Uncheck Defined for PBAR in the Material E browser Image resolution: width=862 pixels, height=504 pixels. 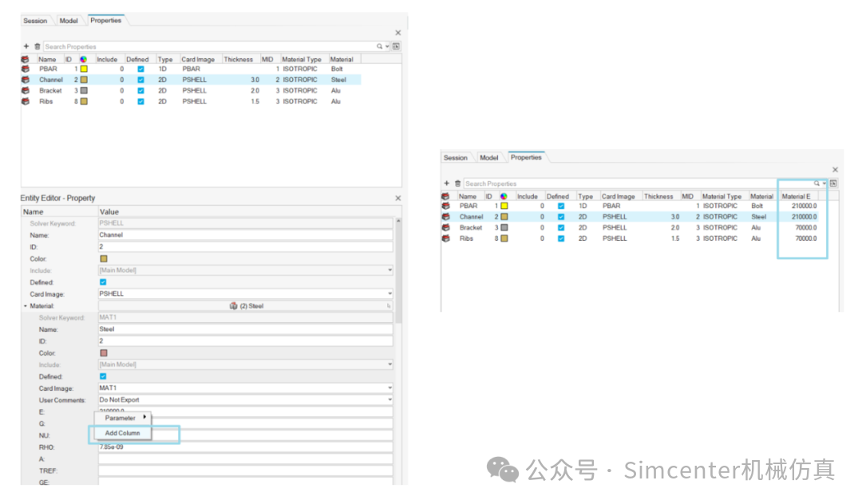[560, 207]
